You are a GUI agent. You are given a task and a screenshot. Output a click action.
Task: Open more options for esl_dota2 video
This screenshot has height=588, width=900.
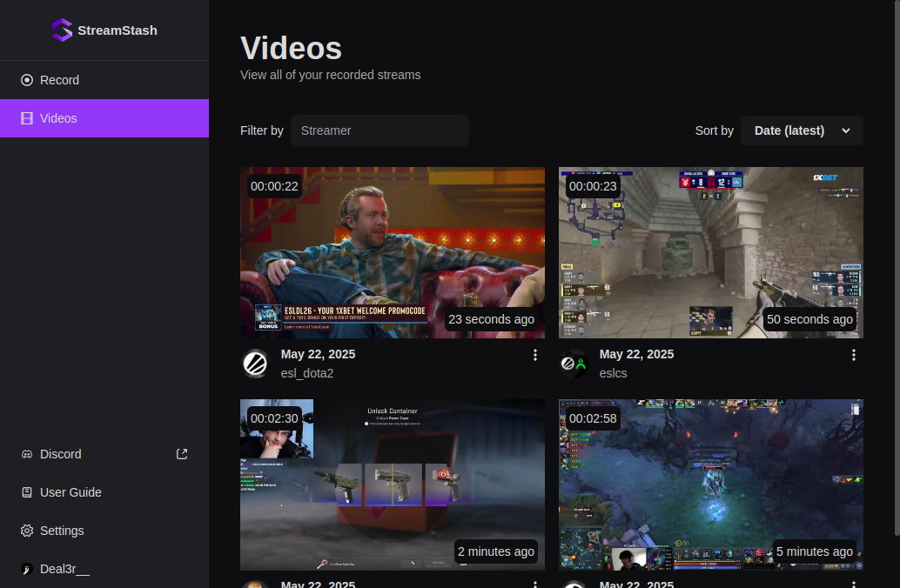coord(535,355)
